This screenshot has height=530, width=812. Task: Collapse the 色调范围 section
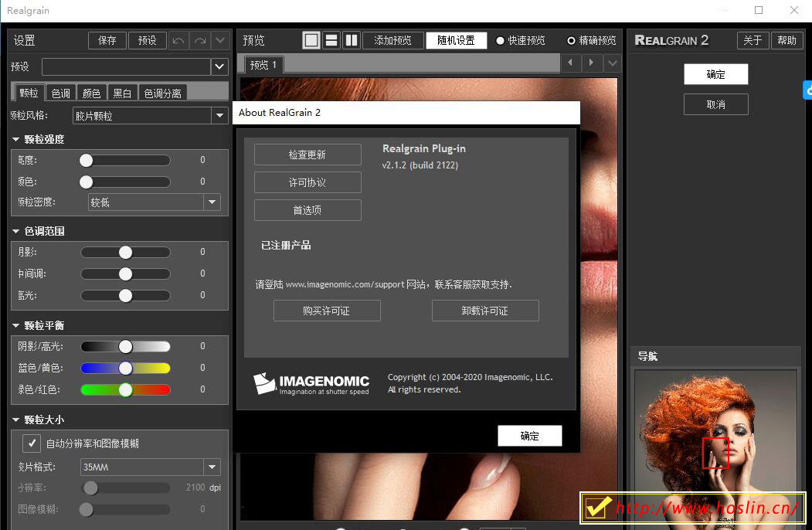(x=15, y=231)
